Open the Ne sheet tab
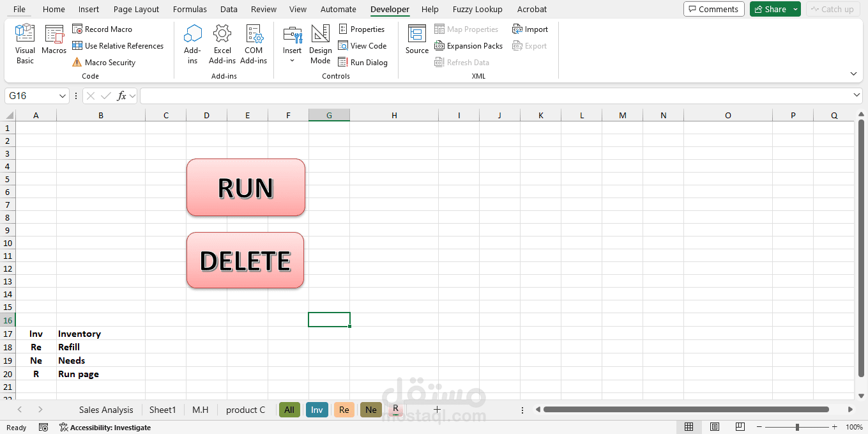 [371, 410]
